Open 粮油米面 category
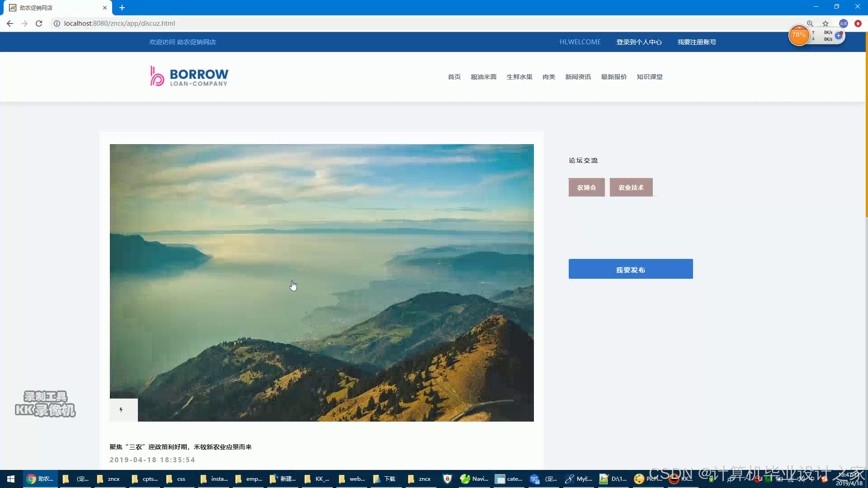 coord(484,77)
